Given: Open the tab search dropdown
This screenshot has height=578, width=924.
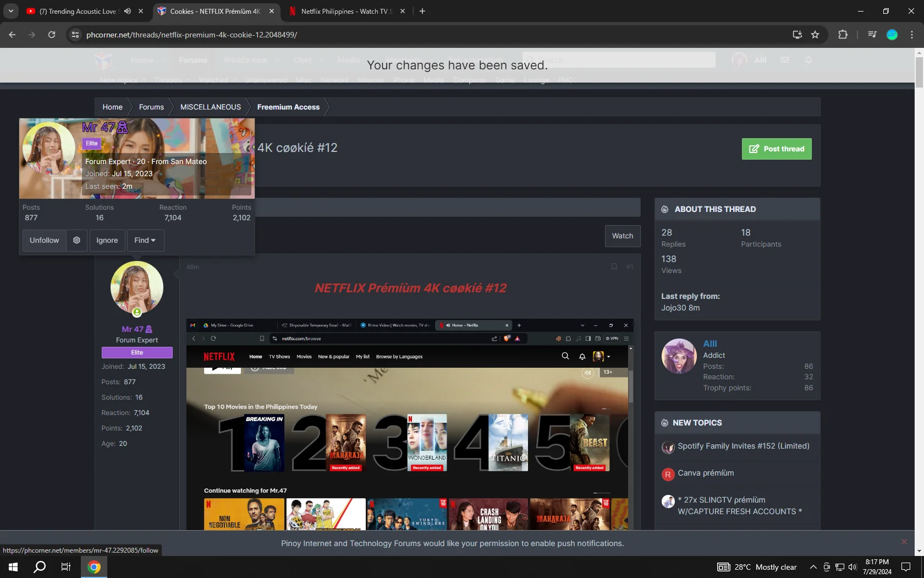Looking at the screenshot, I should click(11, 11).
